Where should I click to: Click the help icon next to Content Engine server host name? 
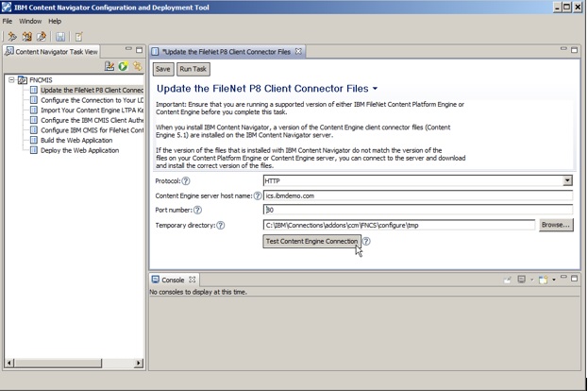(x=258, y=195)
